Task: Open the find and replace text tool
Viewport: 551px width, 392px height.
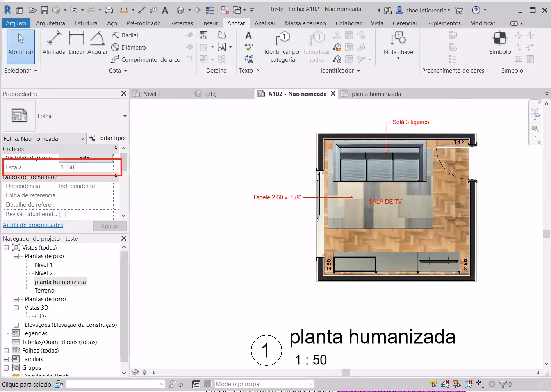Action: pyautogui.click(x=248, y=59)
